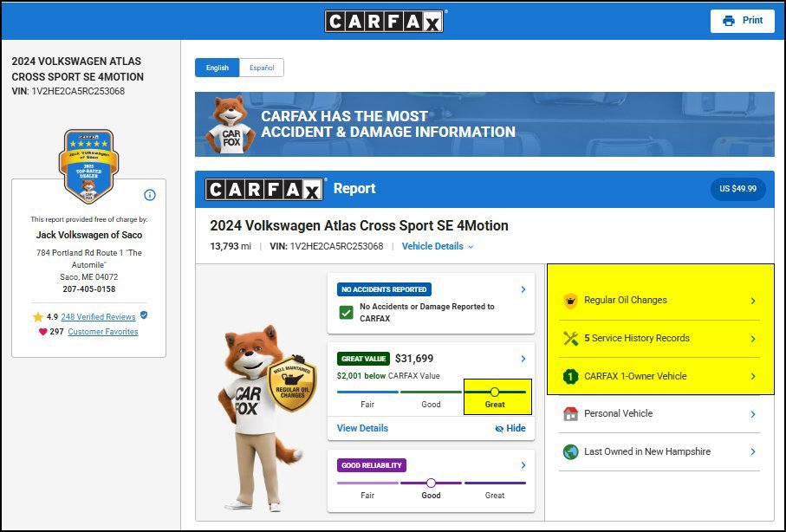Screen dimensions: 786x532
Task: Switch to the Español language tab
Action: click(x=262, y=68)
